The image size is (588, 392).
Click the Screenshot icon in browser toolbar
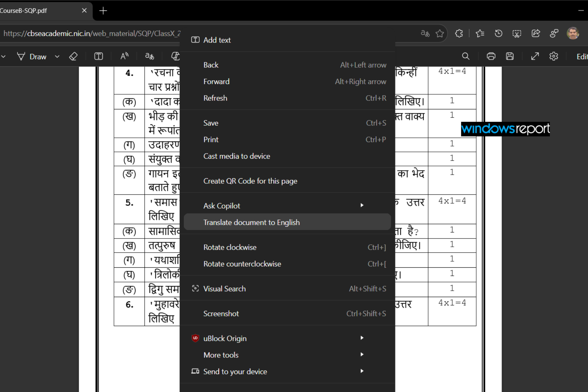[517, 33]
